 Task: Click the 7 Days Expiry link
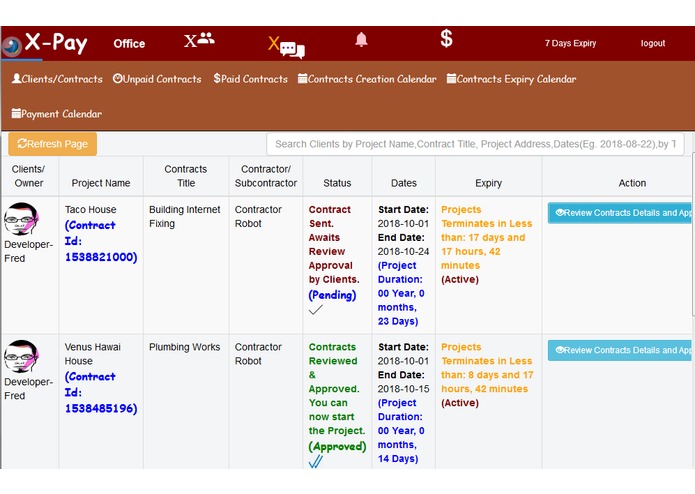pyautogui.click(x=570, y=43)
